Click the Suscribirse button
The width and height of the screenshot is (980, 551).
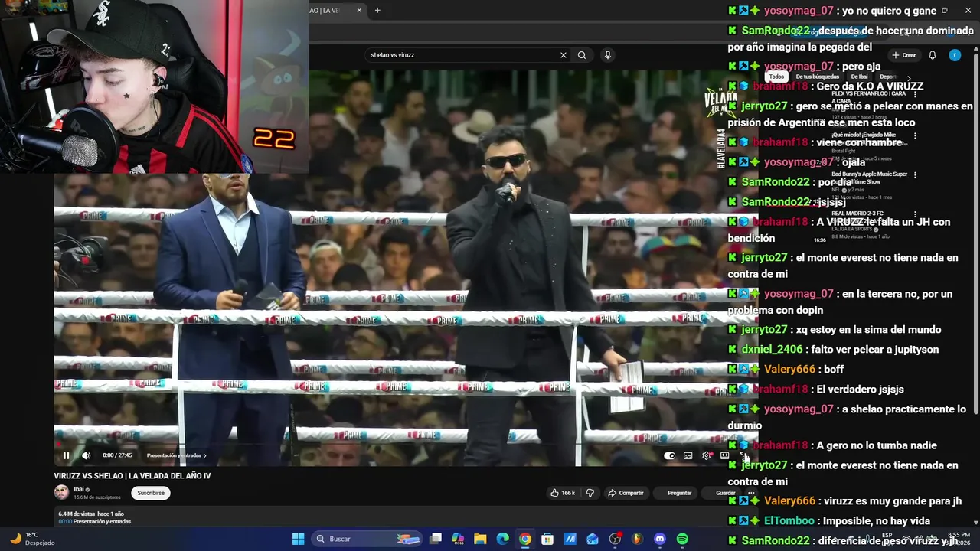click(x=151, y=493)
